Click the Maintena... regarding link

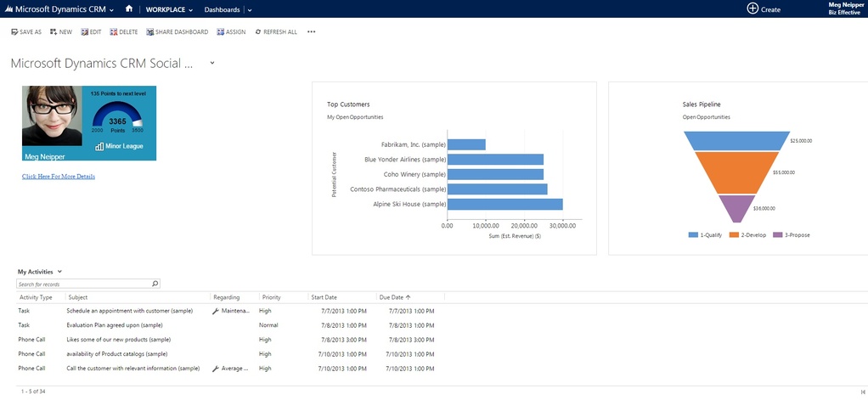(235, 311)
